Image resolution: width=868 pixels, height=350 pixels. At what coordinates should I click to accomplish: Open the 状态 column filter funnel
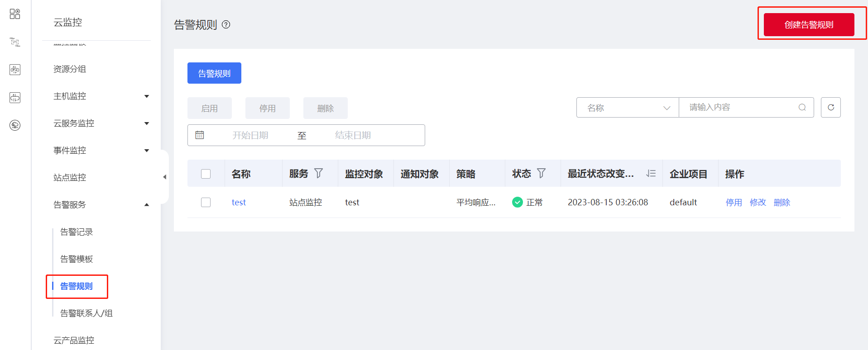click(542, 174)
